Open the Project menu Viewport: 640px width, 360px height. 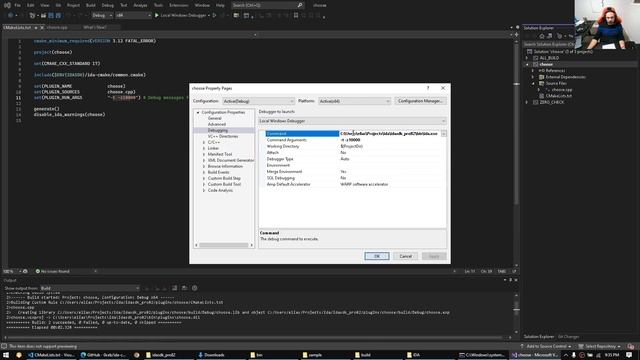(x=73, y=5)
